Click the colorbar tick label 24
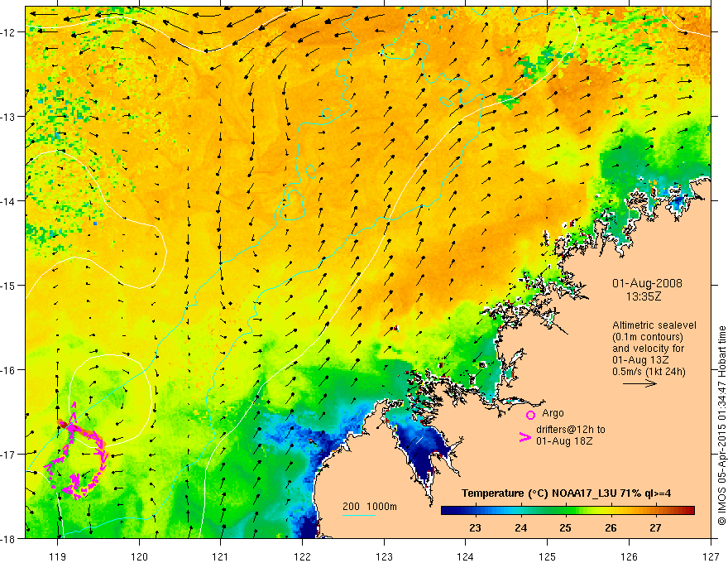 click(x=521, y=528)
